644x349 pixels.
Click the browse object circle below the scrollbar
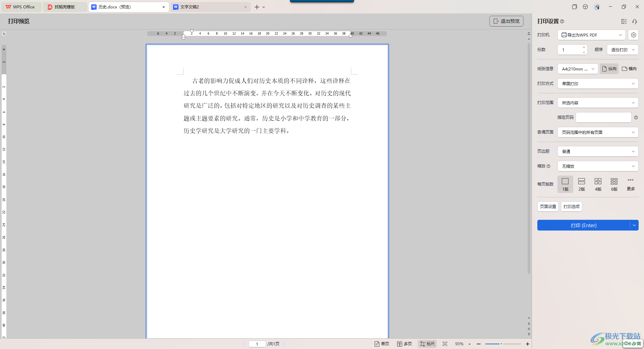pos(529,329)
